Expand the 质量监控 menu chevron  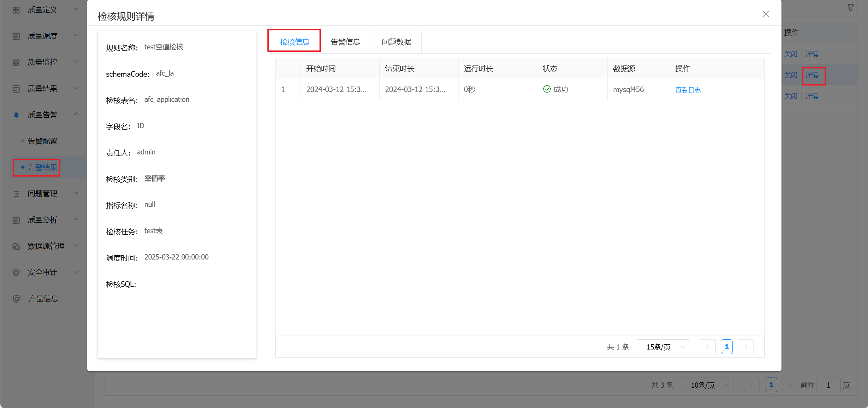[76, 62]
